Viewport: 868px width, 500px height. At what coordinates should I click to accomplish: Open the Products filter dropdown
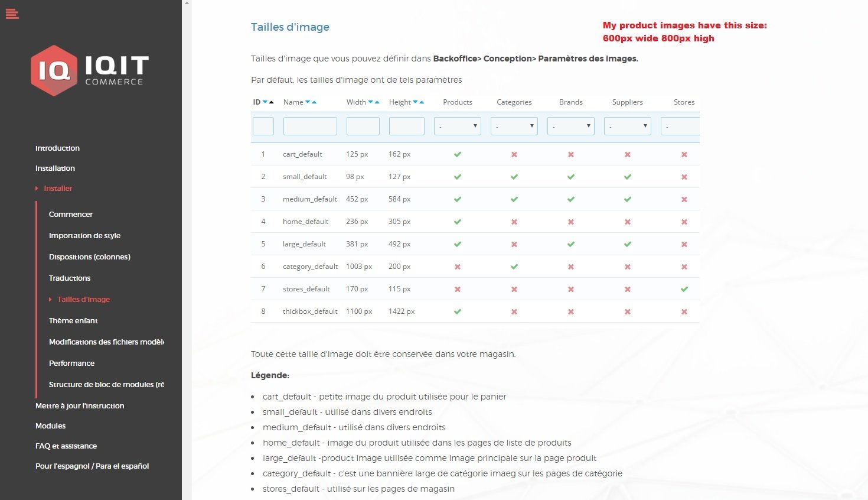point(458,126)
